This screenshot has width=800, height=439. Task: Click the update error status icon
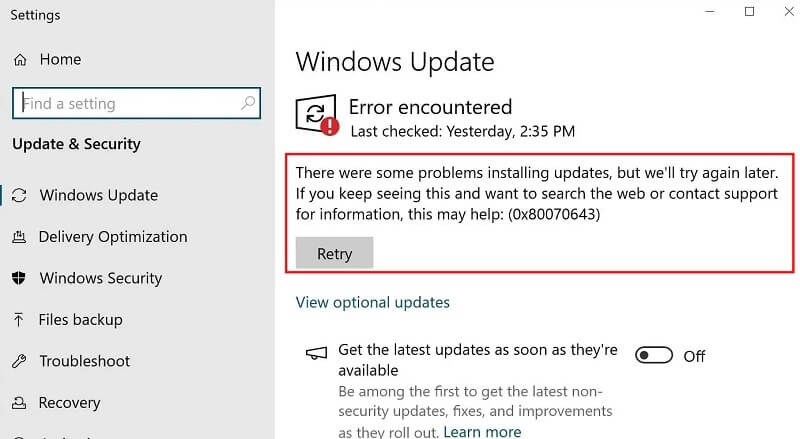pos(318,116)
